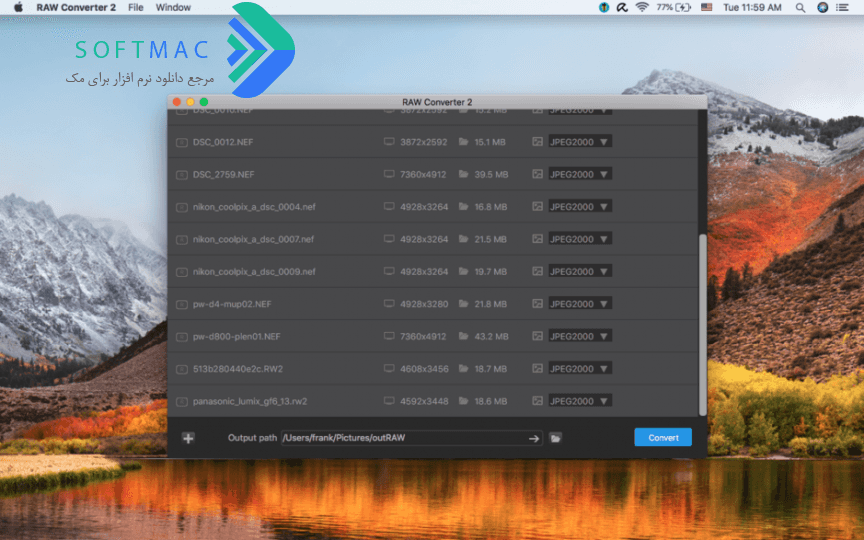Click the file icon beside DSC_2759.NEF

pyautogui.click(x=182, y=175)
